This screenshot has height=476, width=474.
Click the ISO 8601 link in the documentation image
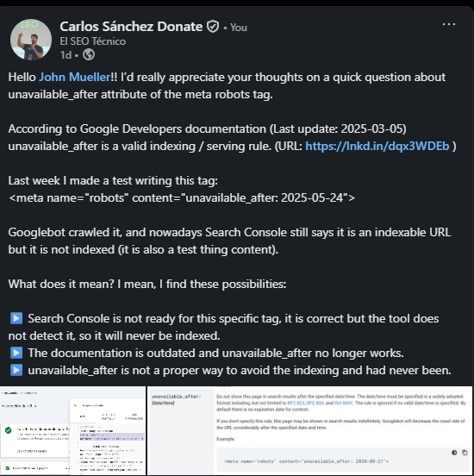tap(344, 404)
